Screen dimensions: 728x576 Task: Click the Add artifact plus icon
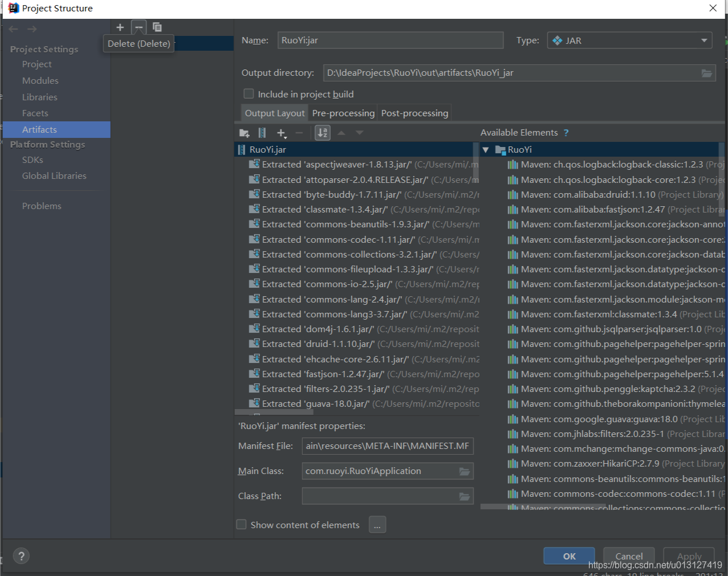tap(120, 27)
